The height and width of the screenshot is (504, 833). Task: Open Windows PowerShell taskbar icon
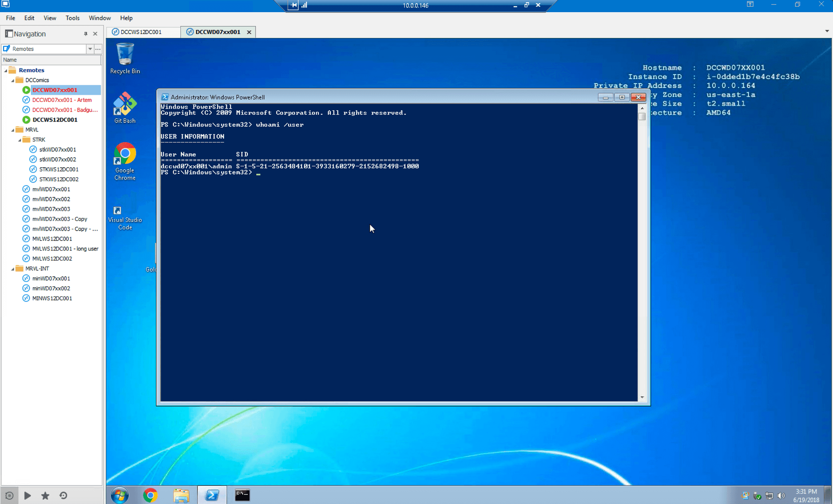pyautogui.click(x=212, y=494)
